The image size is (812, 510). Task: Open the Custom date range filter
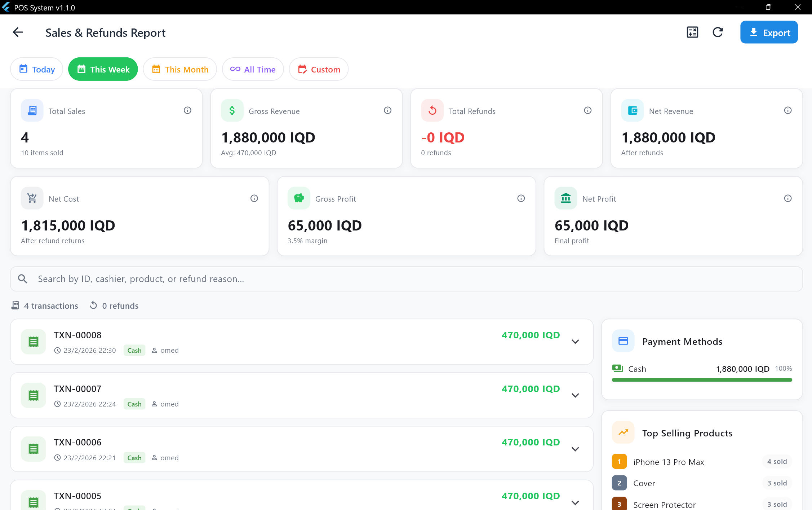point(319,69)
